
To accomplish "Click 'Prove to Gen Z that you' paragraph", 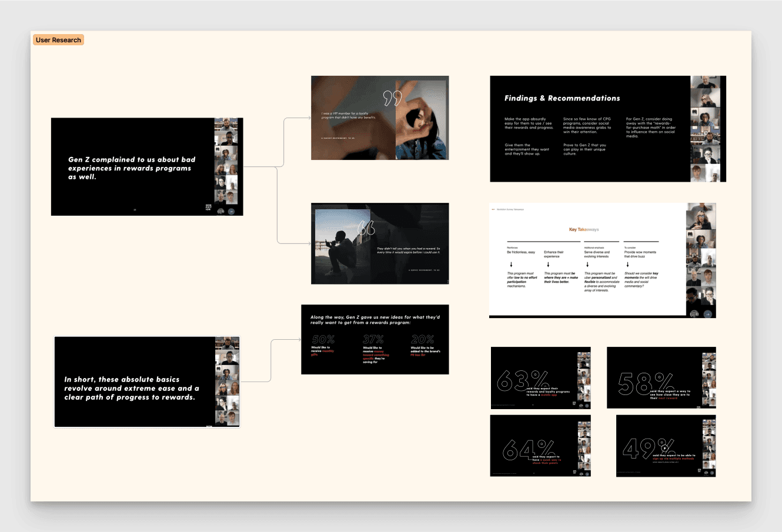I will [584, 149].
